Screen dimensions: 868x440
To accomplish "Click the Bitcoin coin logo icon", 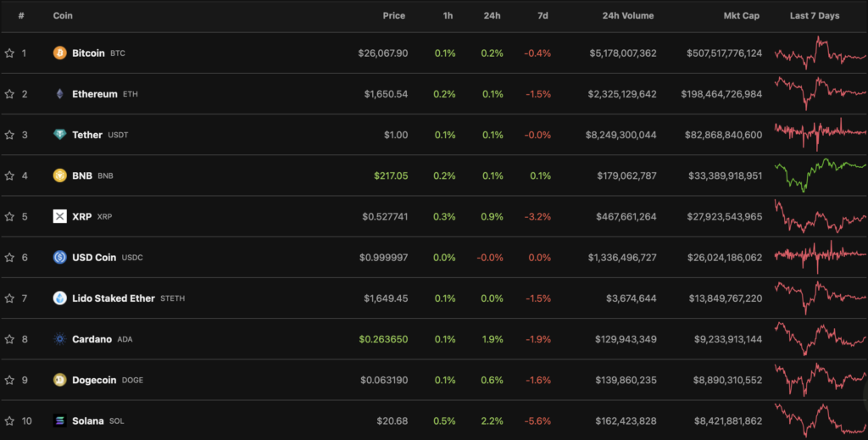I will pos(60,53).
